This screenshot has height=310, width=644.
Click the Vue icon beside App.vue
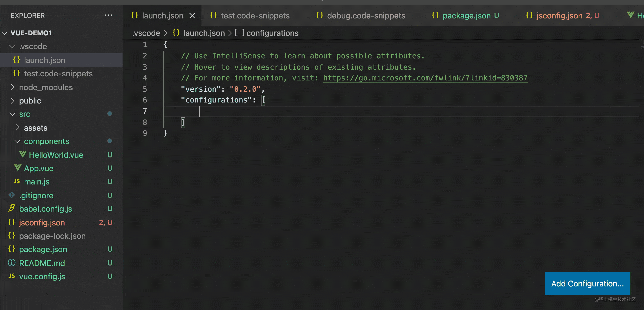tap(18, 168)
